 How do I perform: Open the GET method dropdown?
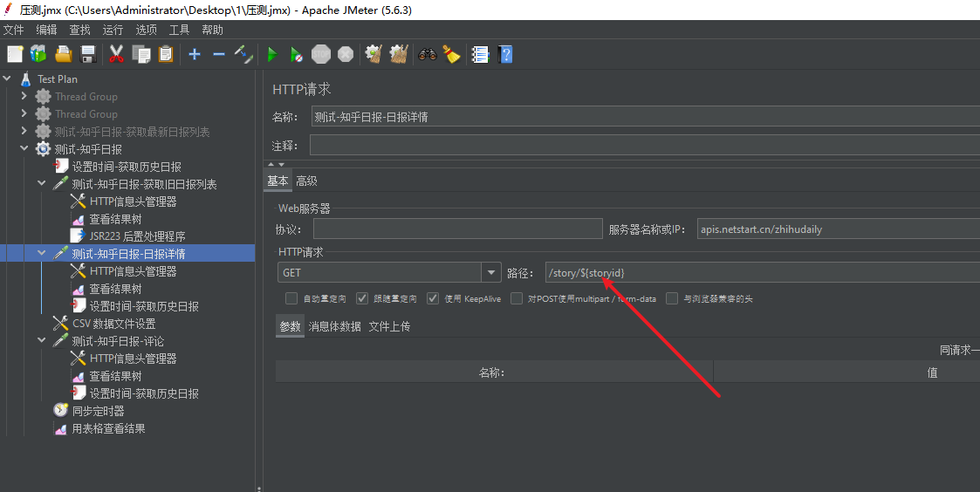click(490, 272)
